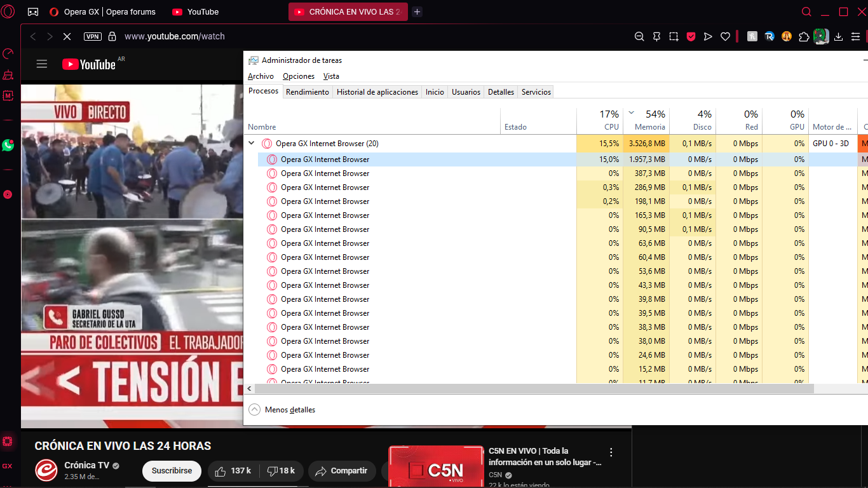Click the cat profile picture icon

821,37
